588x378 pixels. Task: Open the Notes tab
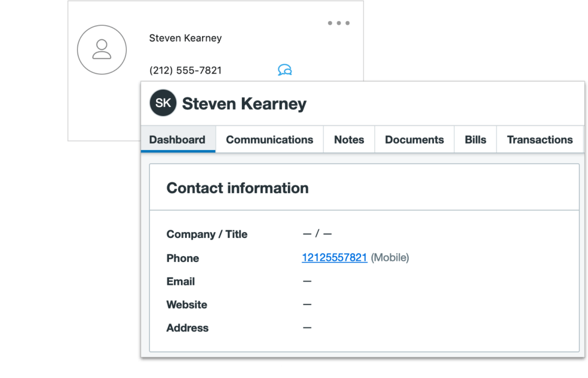tap(349, 139)
